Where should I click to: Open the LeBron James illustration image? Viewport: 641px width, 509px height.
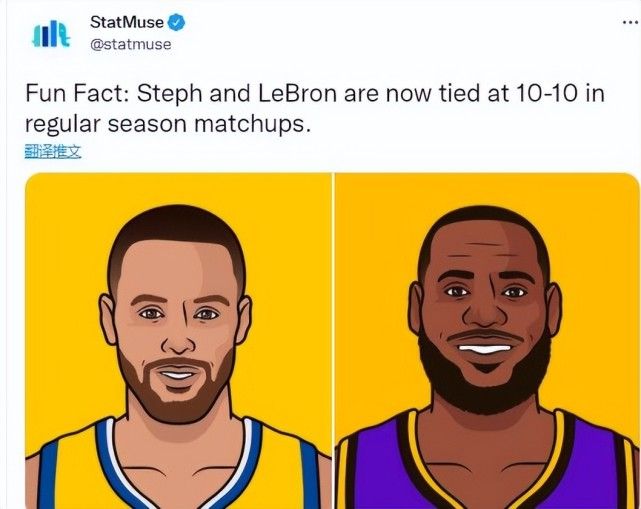pyautogui.click(x=487, y=341)
